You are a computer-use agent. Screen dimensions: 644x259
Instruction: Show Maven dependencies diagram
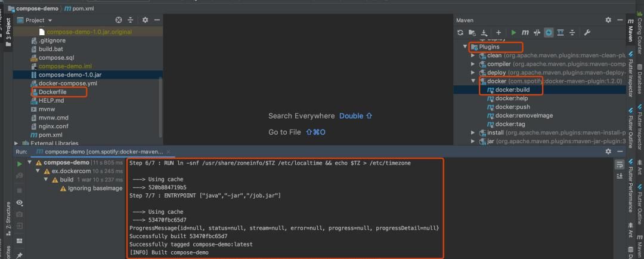click(x=560, y=32)
